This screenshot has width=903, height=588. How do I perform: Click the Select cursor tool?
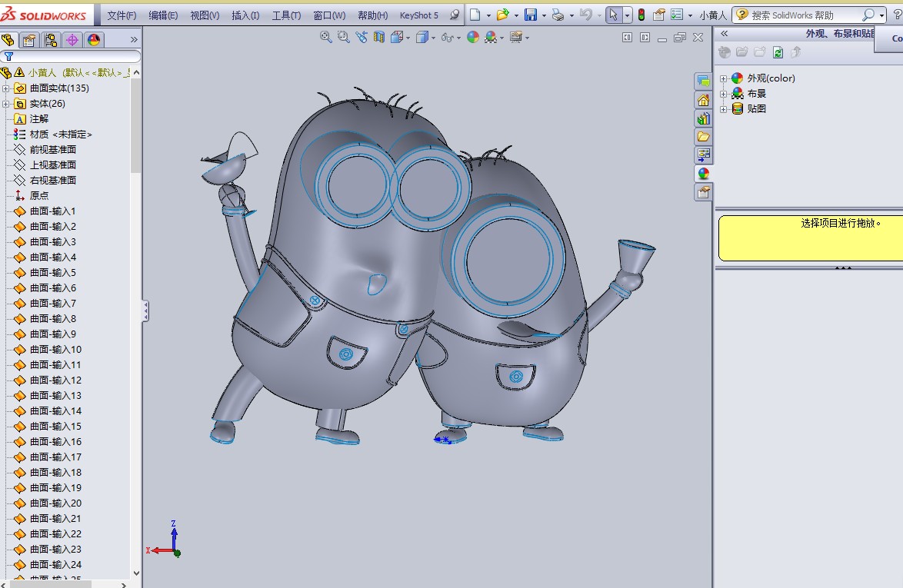pyautogui.click(x=613, y=15)
